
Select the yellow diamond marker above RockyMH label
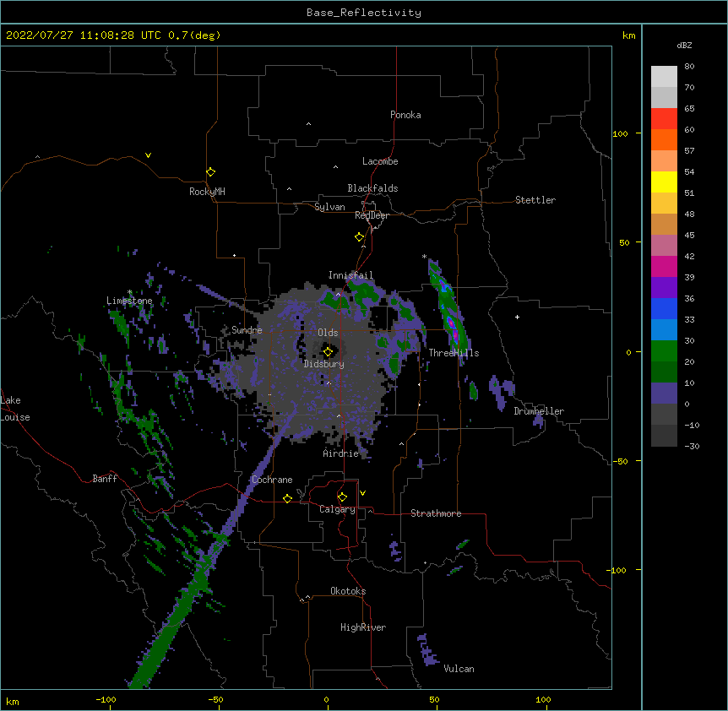[210, 172]
